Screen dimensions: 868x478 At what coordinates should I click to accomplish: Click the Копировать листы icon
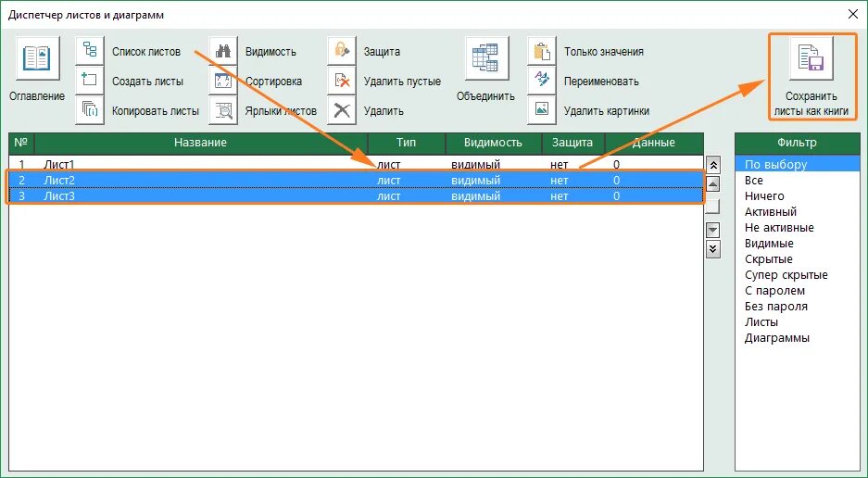click(x=90, y=109)
